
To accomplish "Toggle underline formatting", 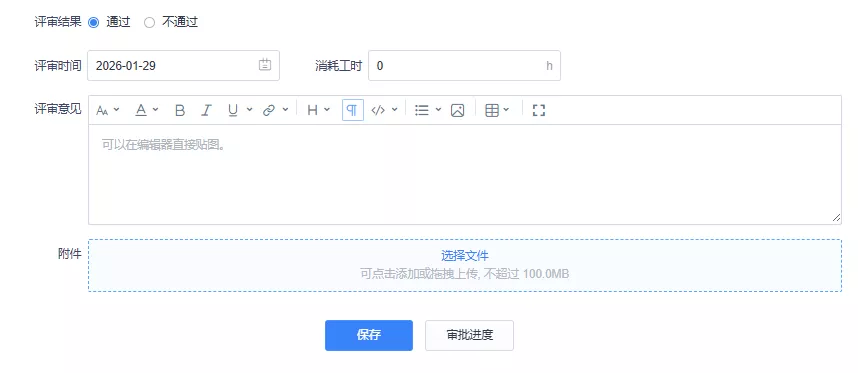I will (233, 110).
